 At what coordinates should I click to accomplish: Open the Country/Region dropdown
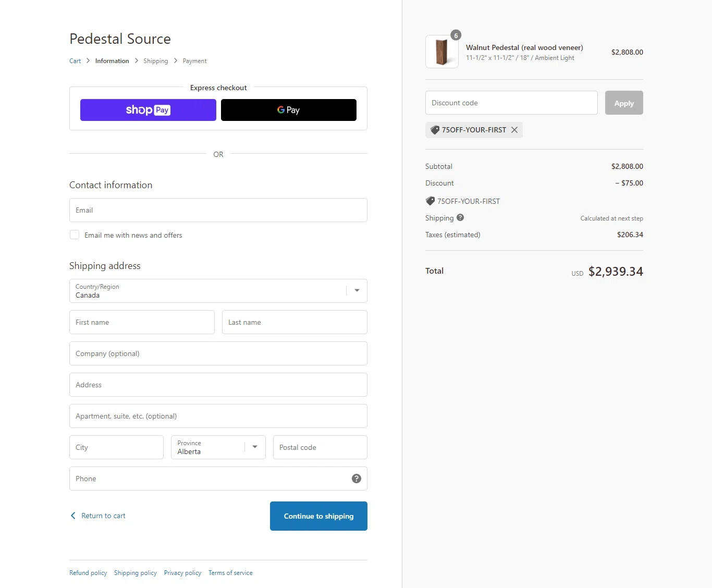(218, 291)
